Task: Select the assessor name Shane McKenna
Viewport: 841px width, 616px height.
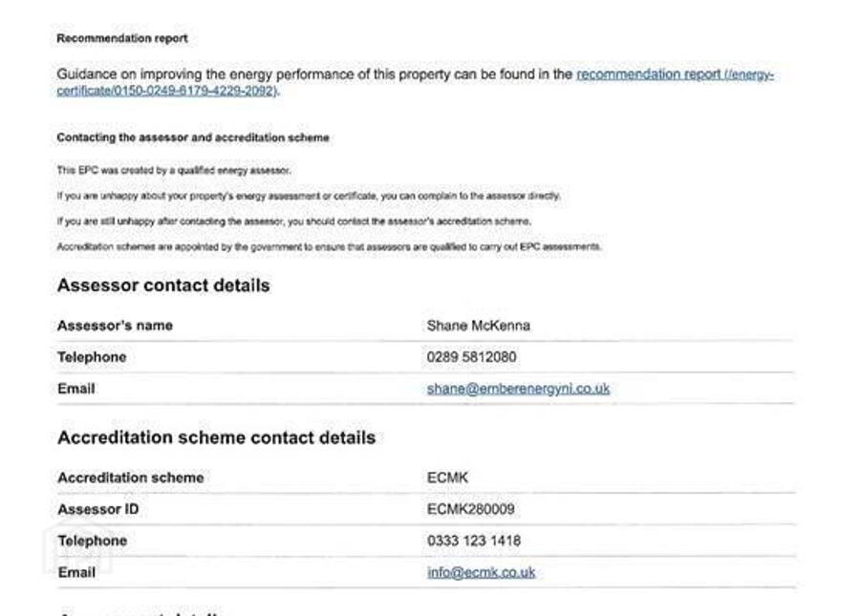Action: click(x=479, y=326)
